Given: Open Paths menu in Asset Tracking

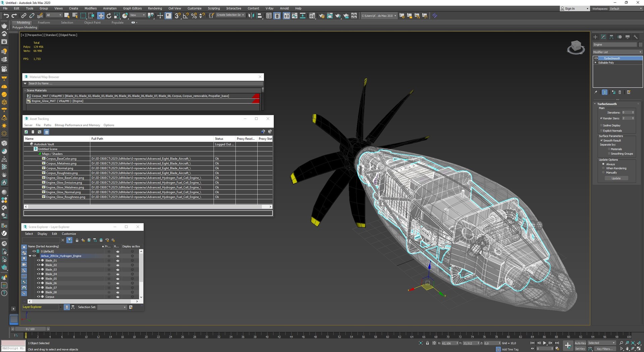Looking at the screenshot, I should tap(47, 125).
